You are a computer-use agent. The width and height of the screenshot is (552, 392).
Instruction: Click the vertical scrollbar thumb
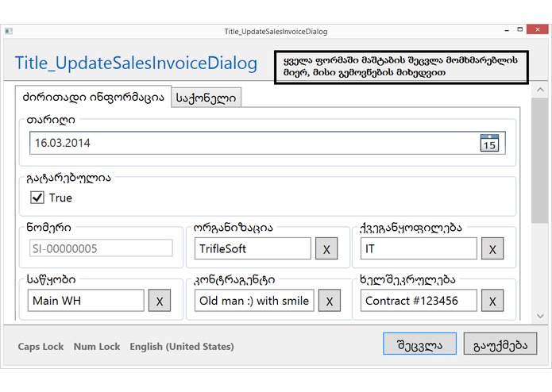click(x=539, y=160)
